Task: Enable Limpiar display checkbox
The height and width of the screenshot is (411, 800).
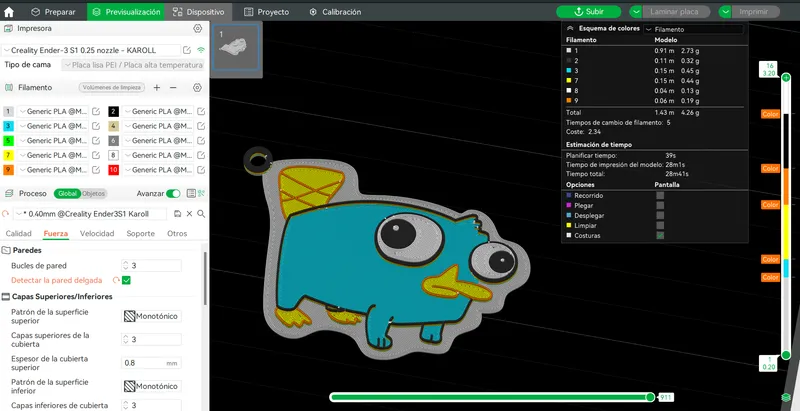Action: (660, 225)
